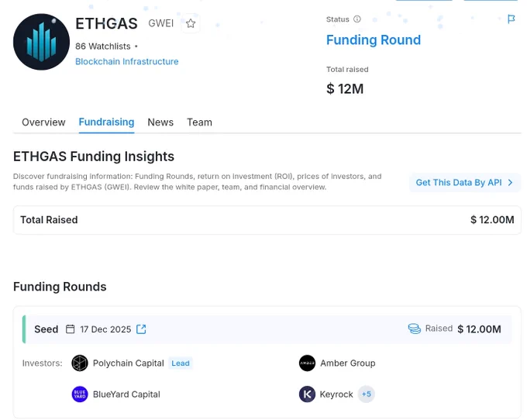
Task: Switch to the Overview tab
Action: tap(43, 122)
